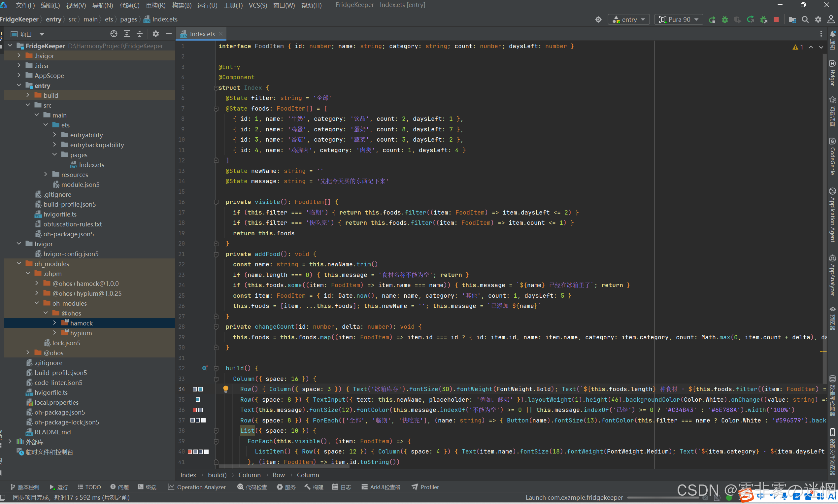
Task: Click the pages breadcrumb in navigation bar
Action: click(x=128, y=19)
